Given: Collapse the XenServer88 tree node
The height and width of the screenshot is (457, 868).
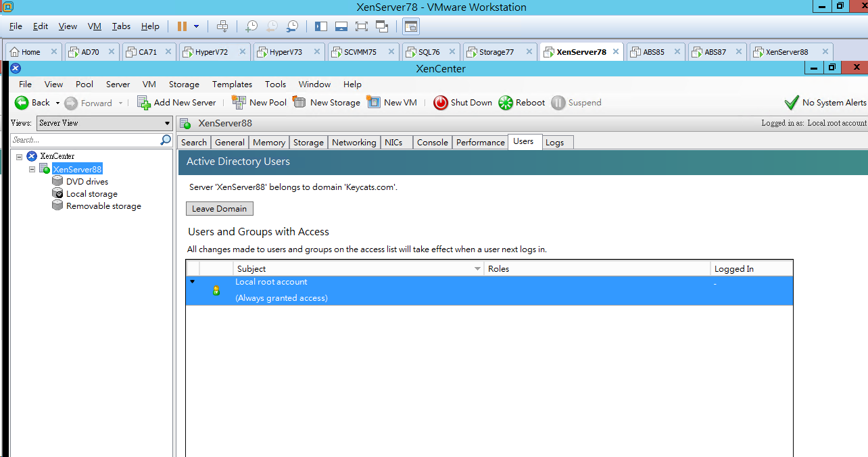Looking at the screenshot, I should tap(32, 169).
